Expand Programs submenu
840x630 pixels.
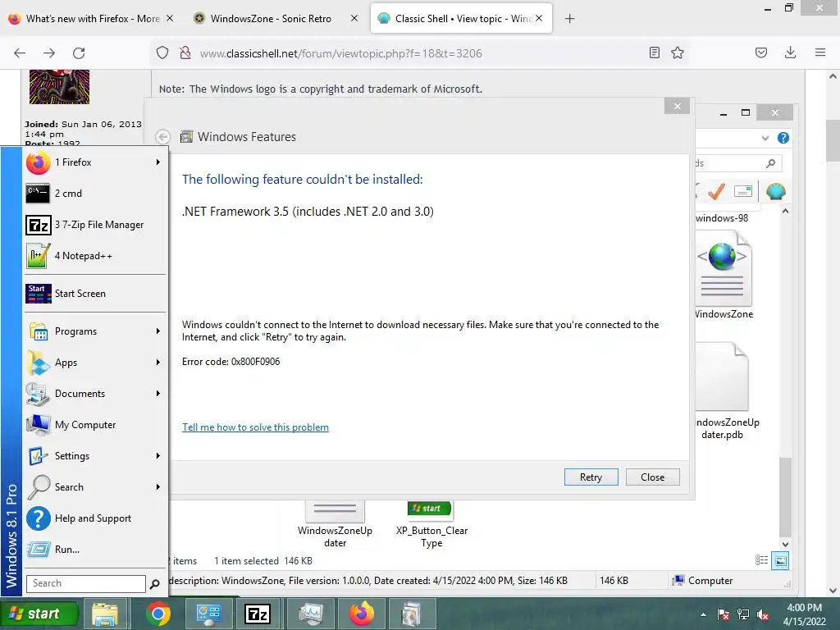point(94,331)
